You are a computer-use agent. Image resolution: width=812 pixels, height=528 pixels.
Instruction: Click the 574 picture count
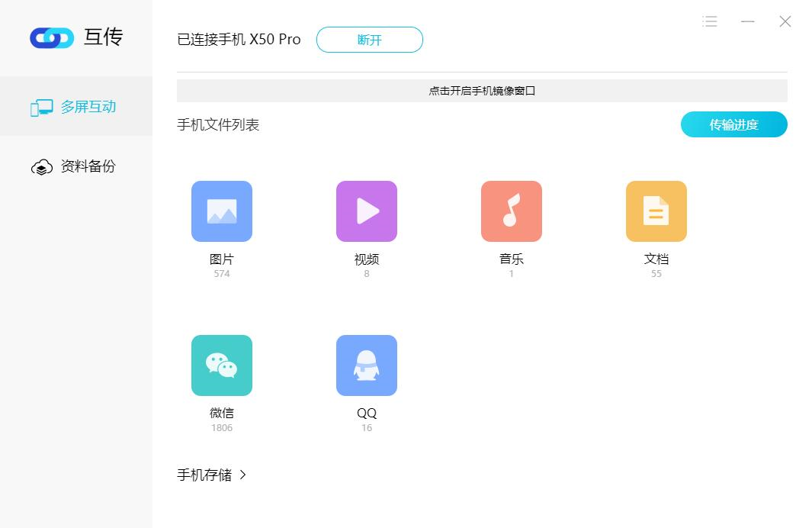[x=222, y=274]
